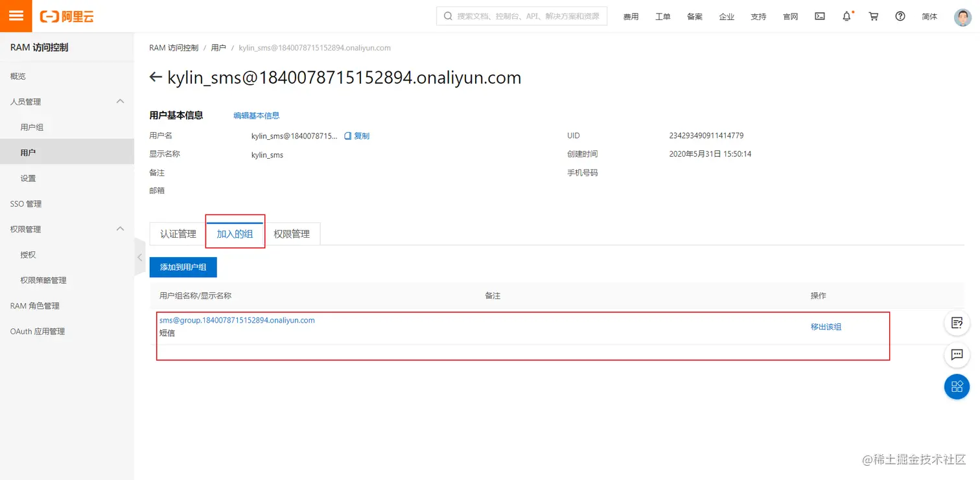The width and height of the screenshot is (980, 480).
Task: Open 官网 in the top menu
Action: click(790, 17)
